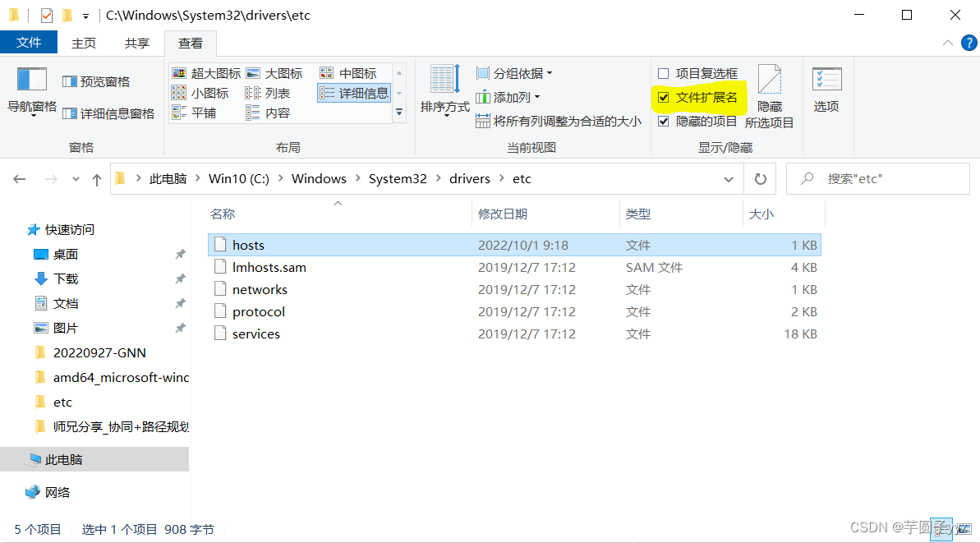Open the Add columns (添加列) dropdown
The image size is (980, 543).
tap(508, 98)
